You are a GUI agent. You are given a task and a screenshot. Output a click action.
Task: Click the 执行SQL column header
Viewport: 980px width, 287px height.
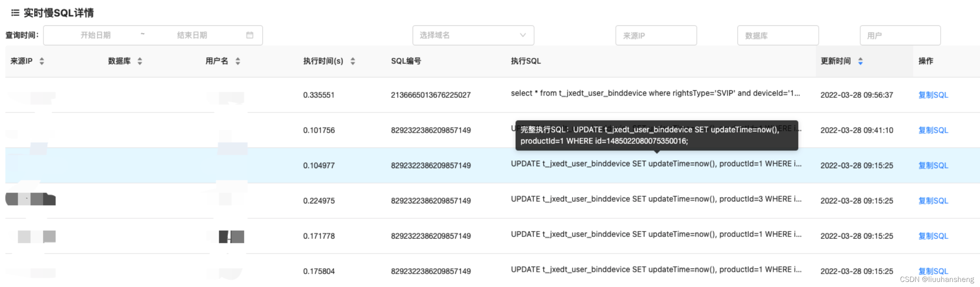pyautogui.click(x=526, y=61)
